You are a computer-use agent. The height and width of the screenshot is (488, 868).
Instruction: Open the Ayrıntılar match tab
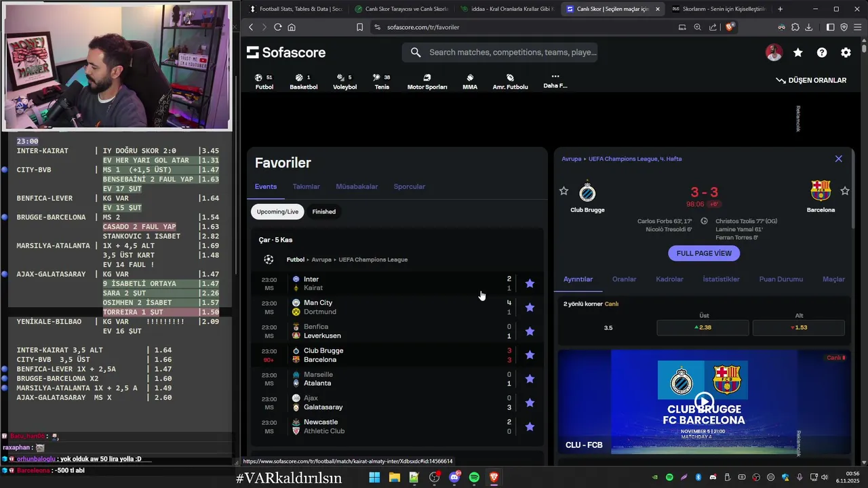(x=578, y=279)
